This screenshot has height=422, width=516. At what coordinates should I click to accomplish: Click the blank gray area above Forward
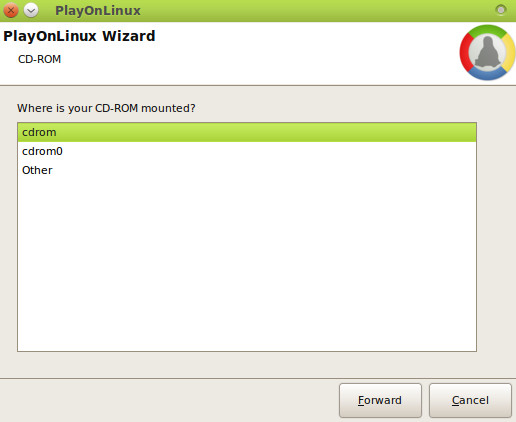(x=380, y=365)
